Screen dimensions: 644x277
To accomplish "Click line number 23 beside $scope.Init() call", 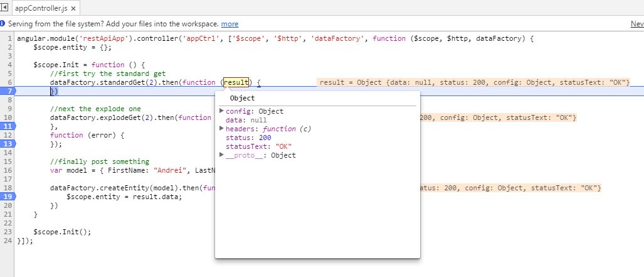I will [x=8, y=231].
